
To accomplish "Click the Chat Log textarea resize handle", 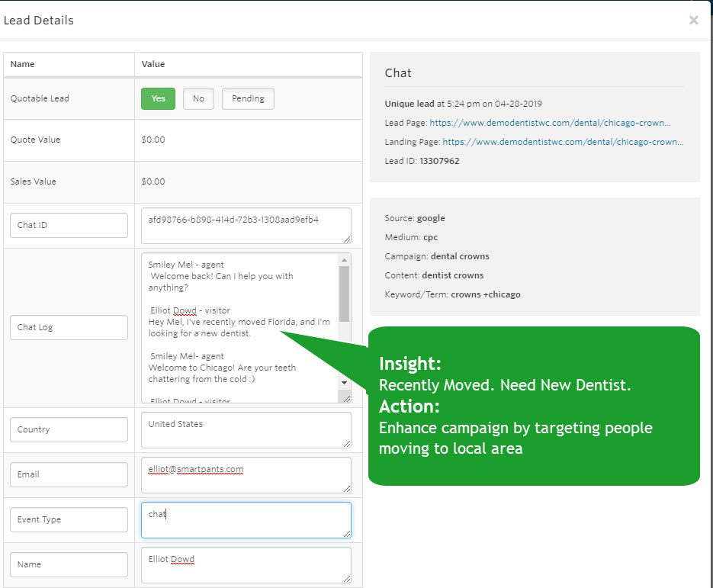I will (x=346, y=398).
